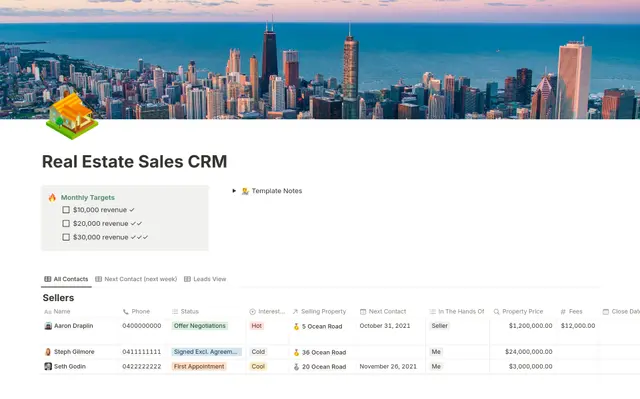Check the $30,000 revenue checkbox

66,237
